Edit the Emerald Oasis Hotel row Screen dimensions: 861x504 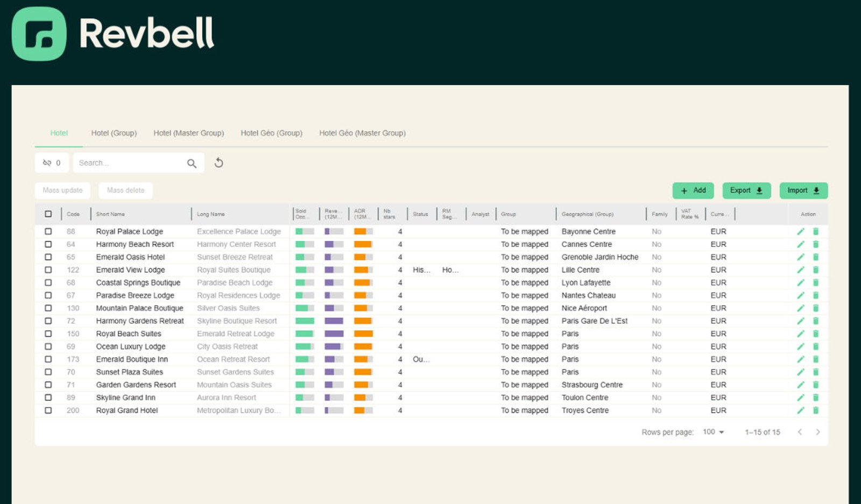click(x=801, y=257)
